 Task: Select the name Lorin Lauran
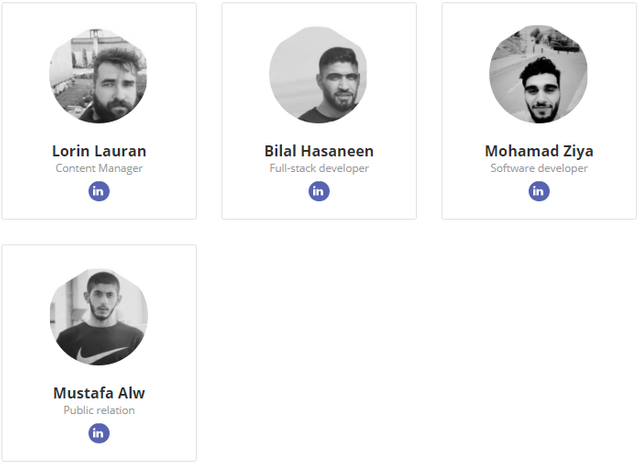click(99, 151)
